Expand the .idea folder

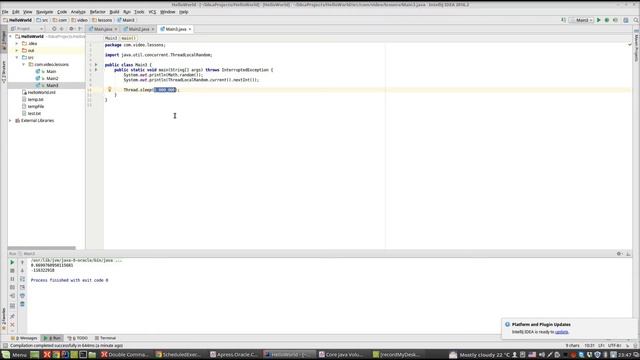(x=17, y=43)
